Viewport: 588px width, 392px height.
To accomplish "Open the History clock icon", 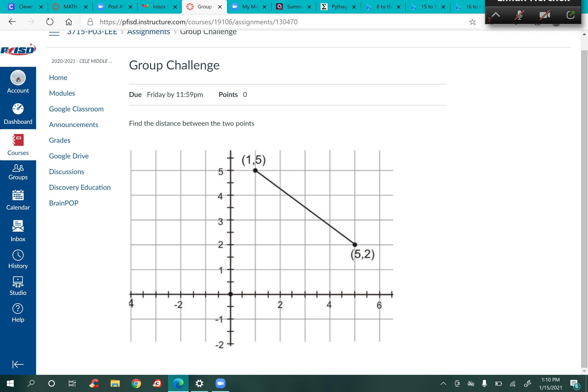I will 18,255.
